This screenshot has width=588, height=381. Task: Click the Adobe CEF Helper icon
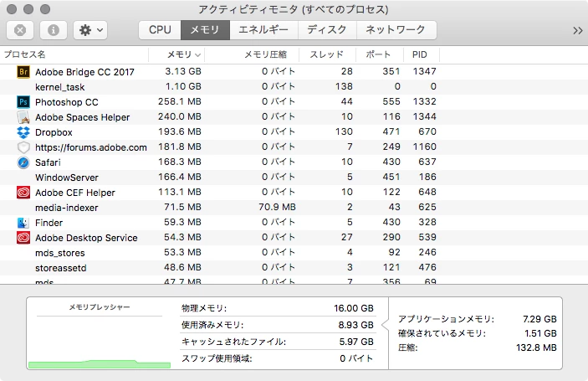23,193
